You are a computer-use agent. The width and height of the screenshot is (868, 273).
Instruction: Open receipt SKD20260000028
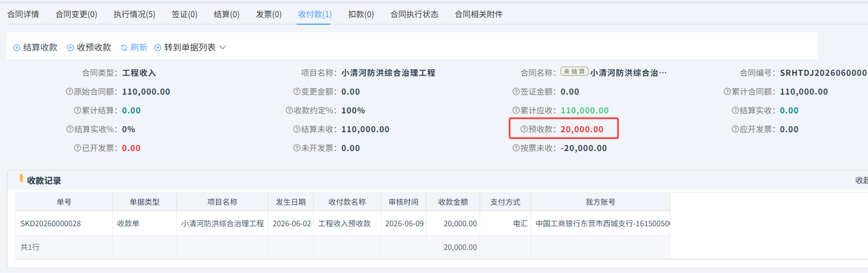(50, 224)
